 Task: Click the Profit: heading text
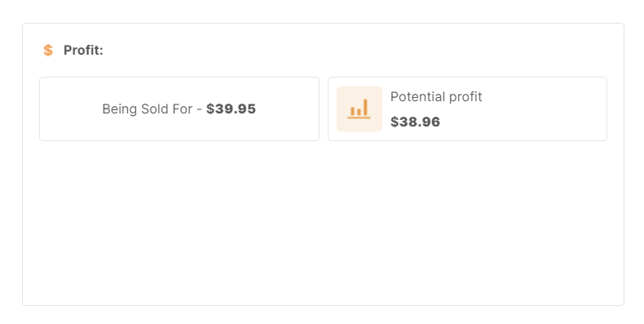tap(83, 50)
